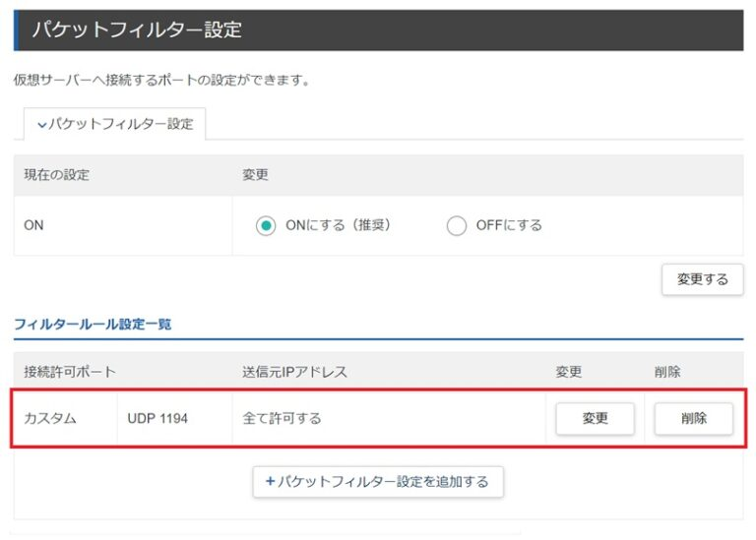This screenshot has width=756, height=540.
Task: Select the OFFにする radio button
Action: (456, 225)
